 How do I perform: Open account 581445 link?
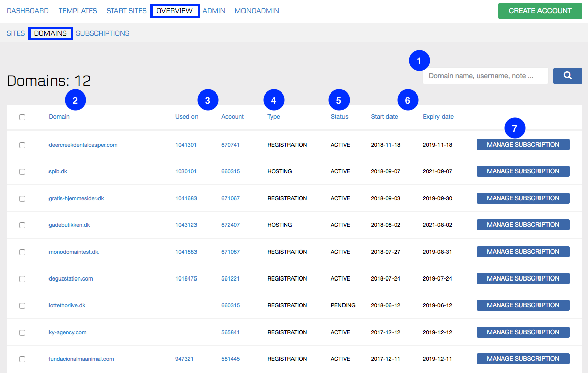pos(230,359)
